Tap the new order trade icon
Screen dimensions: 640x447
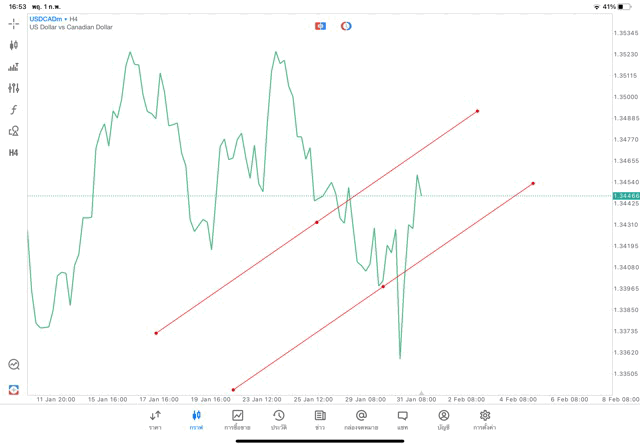coord(14,389)
